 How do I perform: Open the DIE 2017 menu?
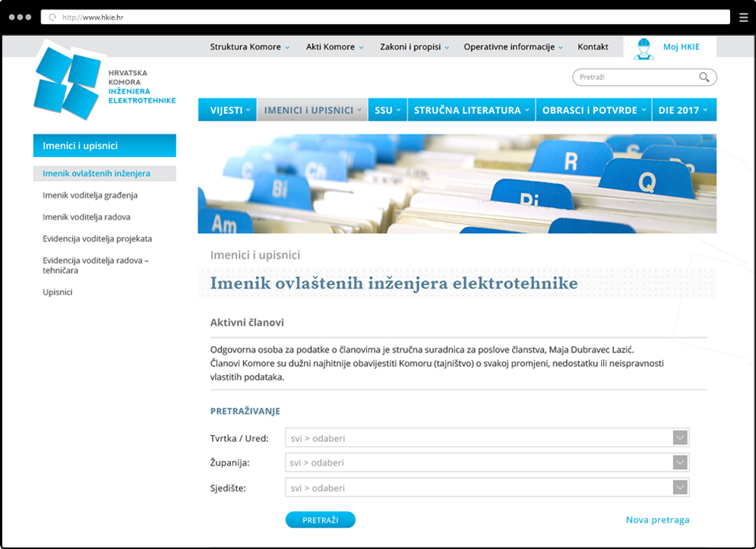pyautogui.click(x=683, y=110)
